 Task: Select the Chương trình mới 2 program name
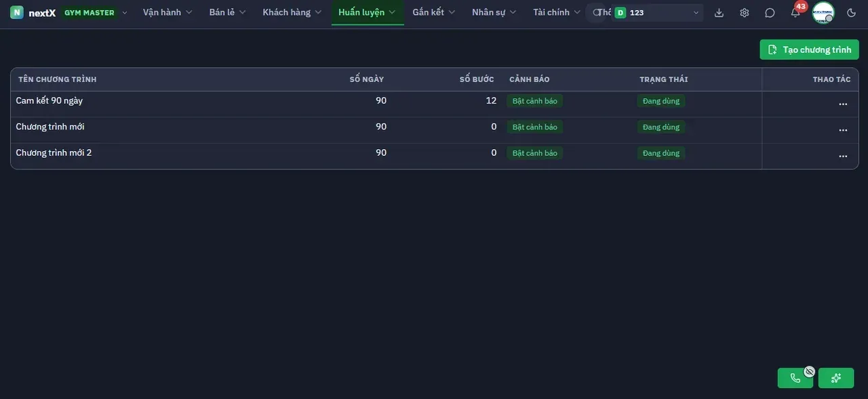[54, 152]
